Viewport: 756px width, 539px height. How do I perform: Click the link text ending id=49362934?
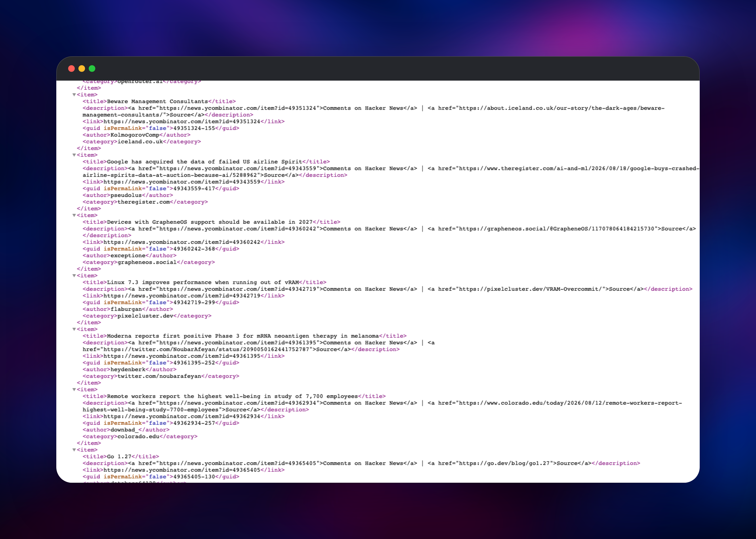point(182,417)
